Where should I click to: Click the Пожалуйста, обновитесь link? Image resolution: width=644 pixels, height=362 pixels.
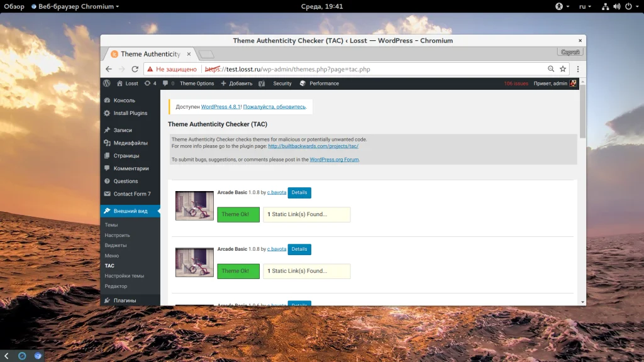274,107
